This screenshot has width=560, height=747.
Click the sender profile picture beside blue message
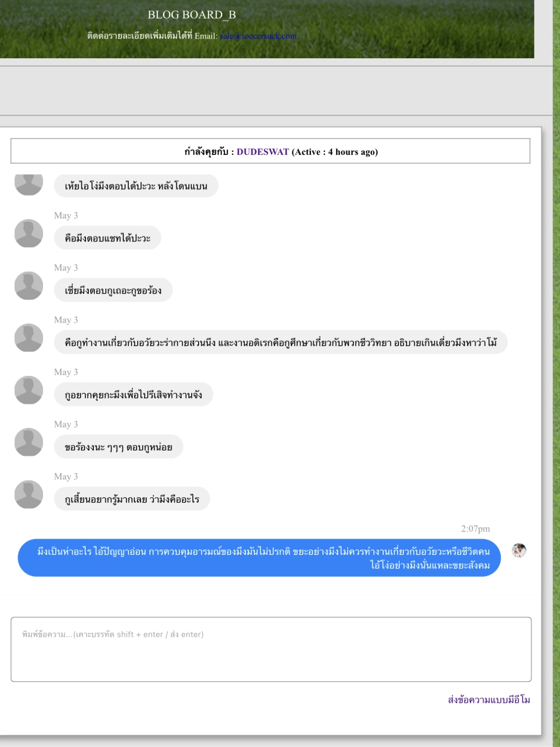[x=519, y=550]
